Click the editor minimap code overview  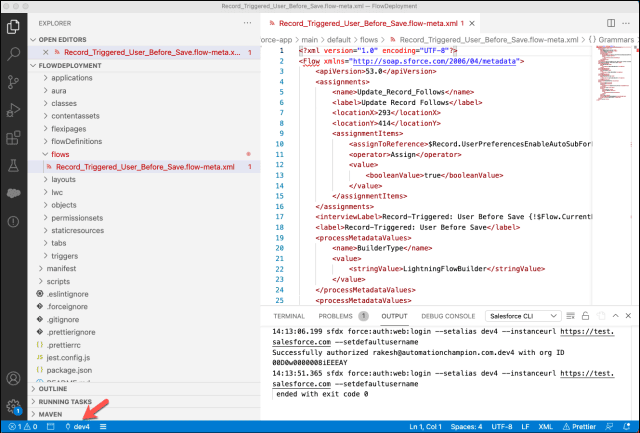point(611,73)
